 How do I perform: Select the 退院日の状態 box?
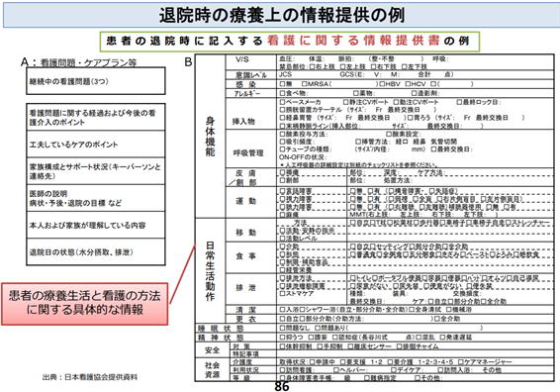pyautogui.click(x=96, y=251)
